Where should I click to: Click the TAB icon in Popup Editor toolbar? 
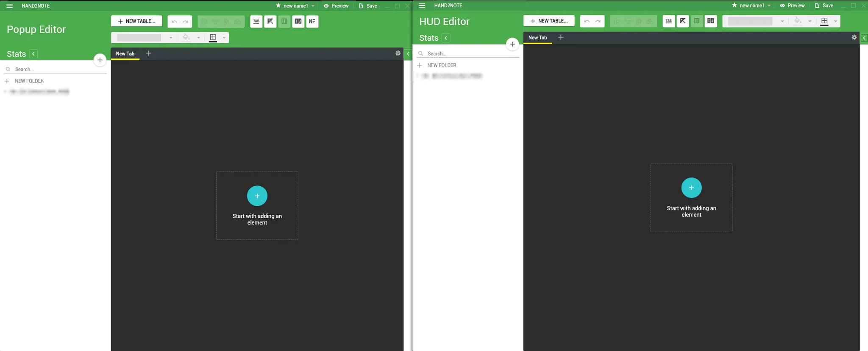[256, 21]
